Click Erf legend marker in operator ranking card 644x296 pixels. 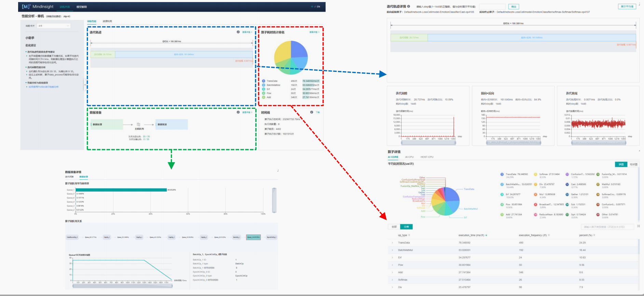pyautogui.click(x=264, y=89)
